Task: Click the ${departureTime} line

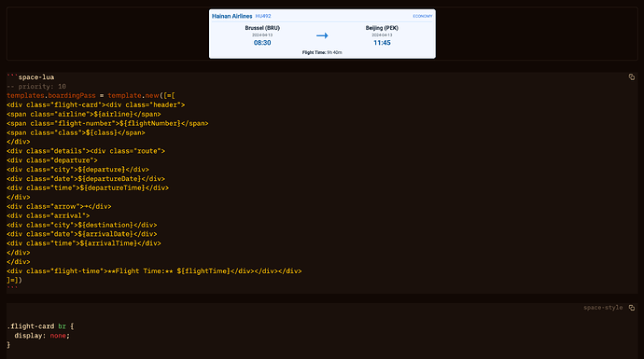Action: pyautogui.click(x=88, y=188)
